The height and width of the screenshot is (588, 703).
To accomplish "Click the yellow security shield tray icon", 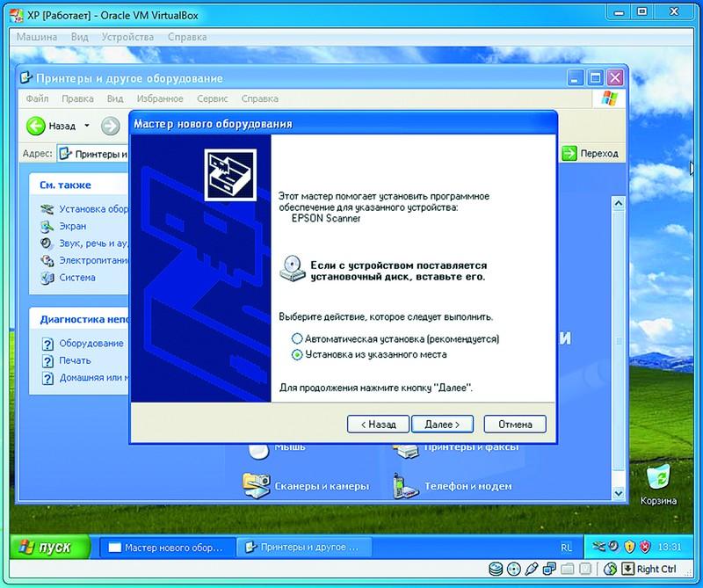I will 630,547.
